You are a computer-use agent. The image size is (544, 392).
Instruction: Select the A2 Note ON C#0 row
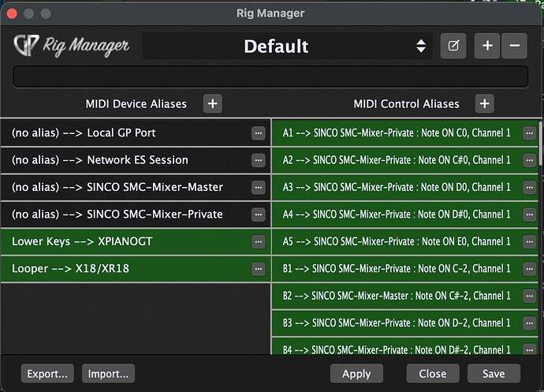405,160
